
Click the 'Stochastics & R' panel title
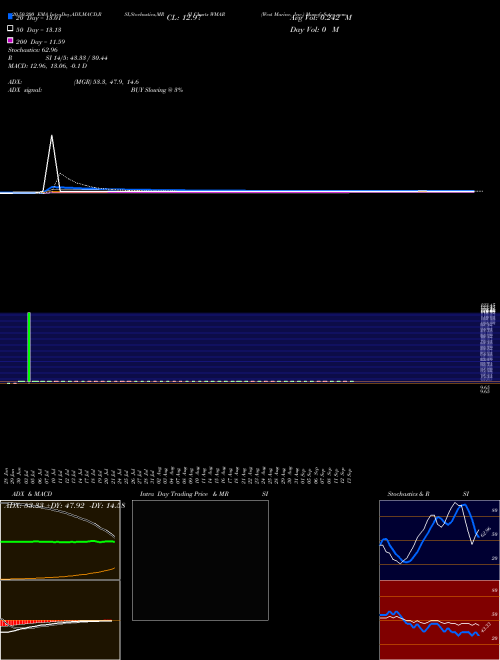(408, 494)
